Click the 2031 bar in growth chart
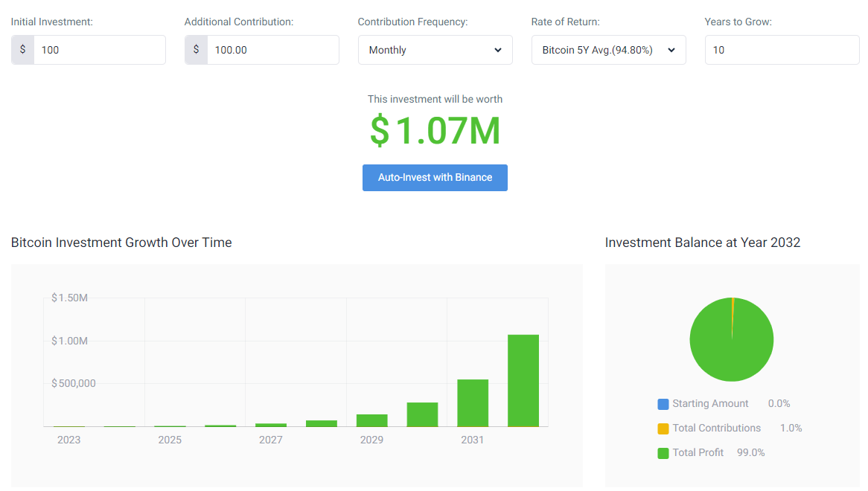Screen dimensions: 868x491 (x=473, y=403)
